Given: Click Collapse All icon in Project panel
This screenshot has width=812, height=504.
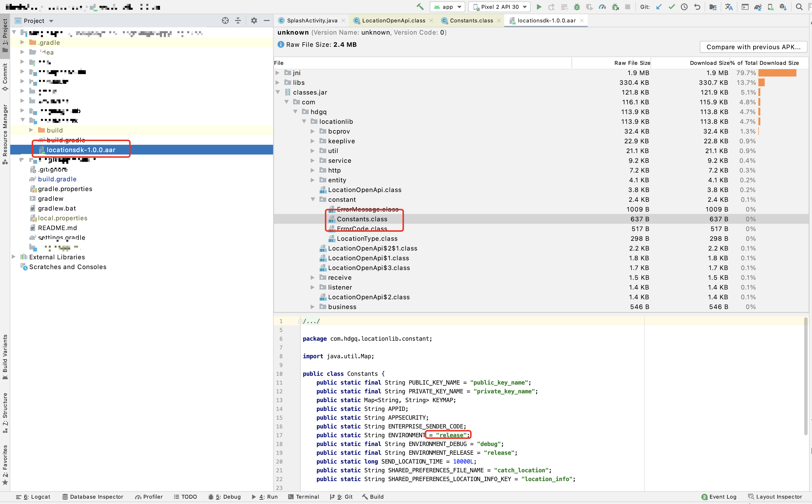Looking at the screenshot, I should pyautogui.click(x=238, y=21).
